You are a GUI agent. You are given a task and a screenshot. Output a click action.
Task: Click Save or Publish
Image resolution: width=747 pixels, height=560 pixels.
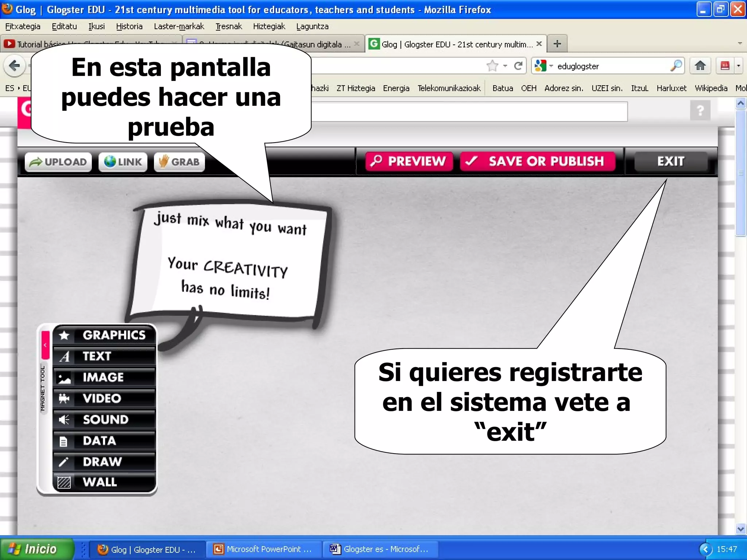(x=538, y=161)
